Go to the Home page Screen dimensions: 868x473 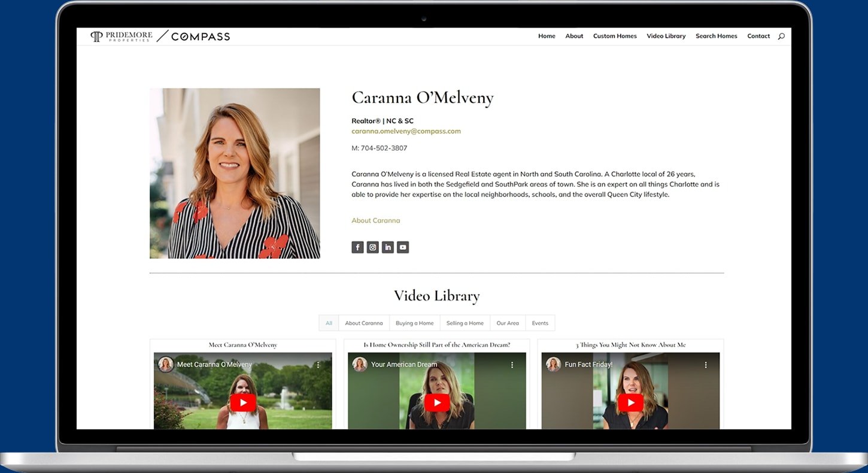pyautogui.click(x=547, y=36)
